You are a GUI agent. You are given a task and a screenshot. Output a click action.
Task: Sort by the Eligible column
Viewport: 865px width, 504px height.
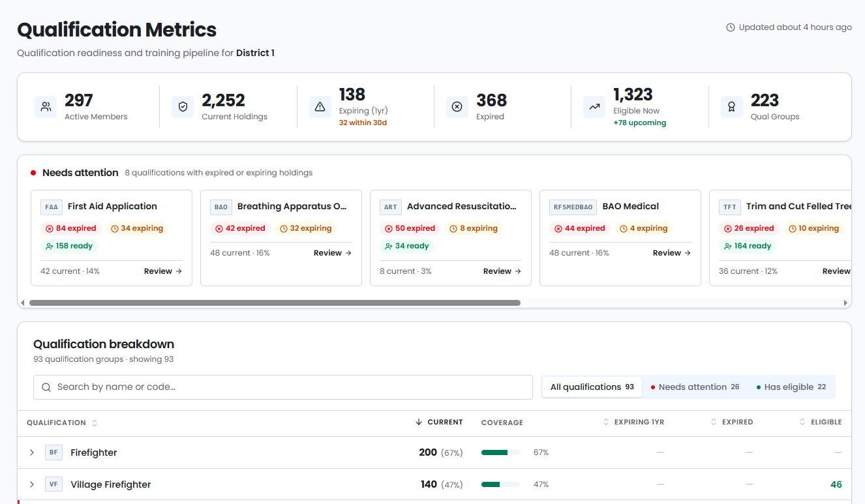[821, 422]
